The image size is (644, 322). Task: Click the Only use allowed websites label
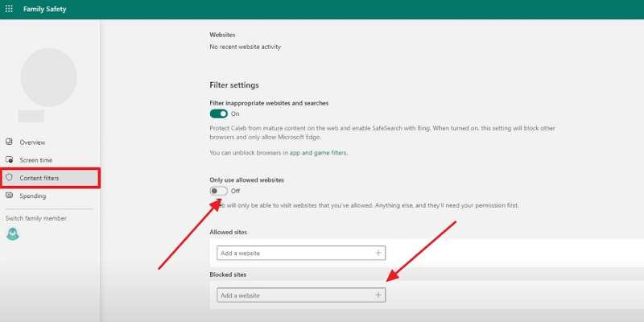pyautogui.click(x=247, y=180)
